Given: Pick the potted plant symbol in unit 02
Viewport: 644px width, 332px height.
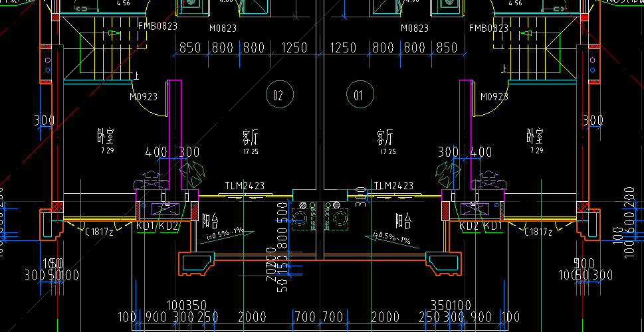Looking at the screenshot, I should pos(192,175).
